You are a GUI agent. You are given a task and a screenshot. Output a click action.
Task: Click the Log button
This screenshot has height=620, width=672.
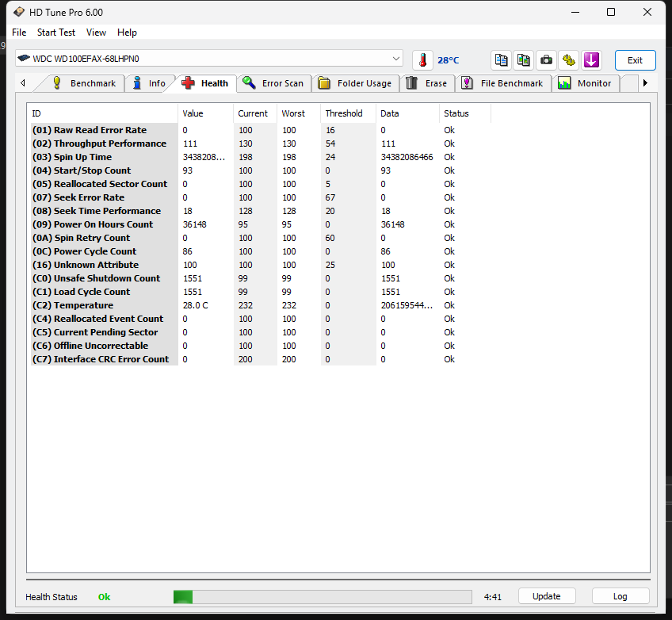620,596
